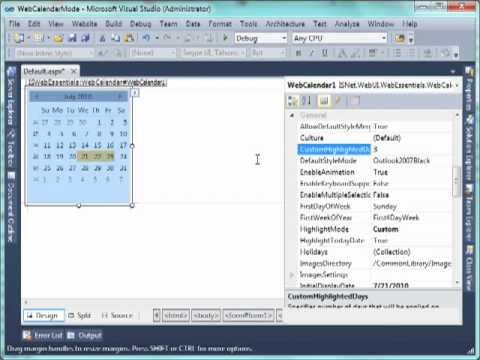Open the font size dropdown

268,53
